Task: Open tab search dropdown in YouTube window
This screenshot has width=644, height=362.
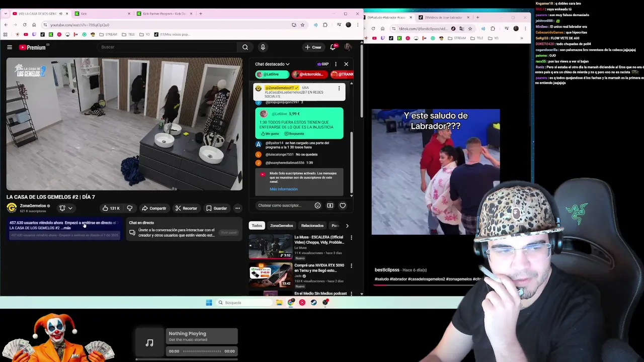Action: point(6,14)
